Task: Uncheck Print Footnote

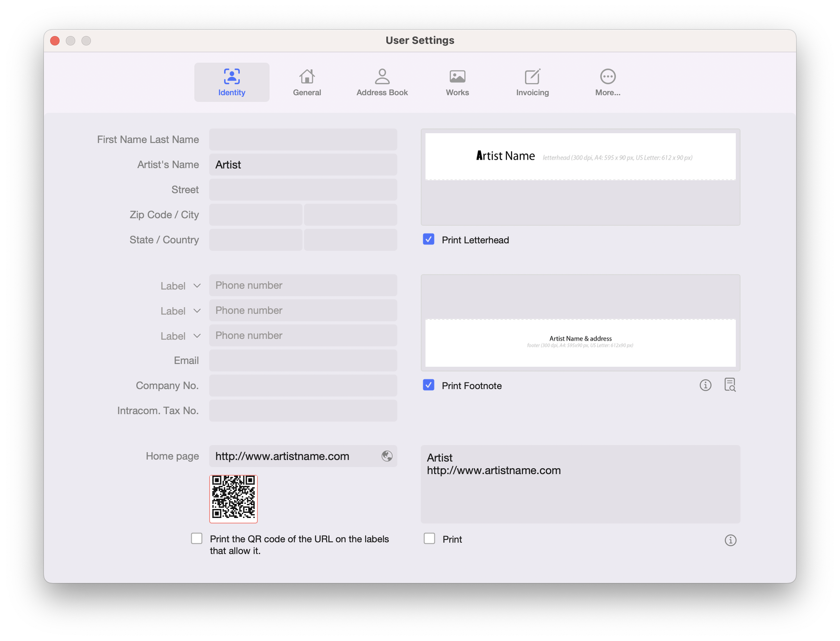Action: 428,385
